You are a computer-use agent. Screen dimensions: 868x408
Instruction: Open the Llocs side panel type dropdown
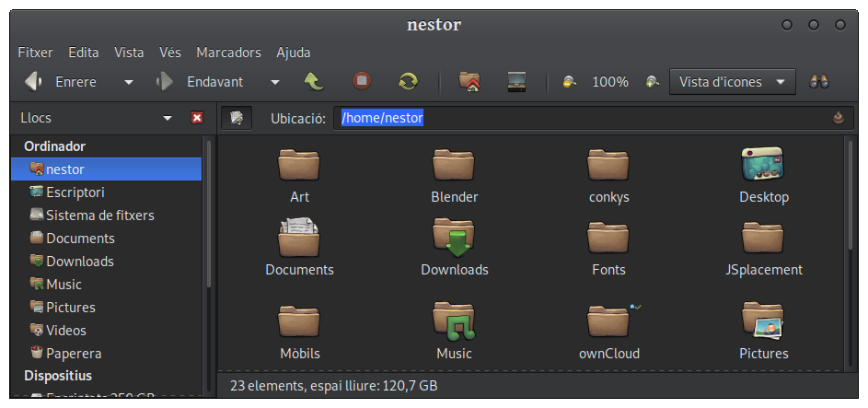[x=168, y=118]
